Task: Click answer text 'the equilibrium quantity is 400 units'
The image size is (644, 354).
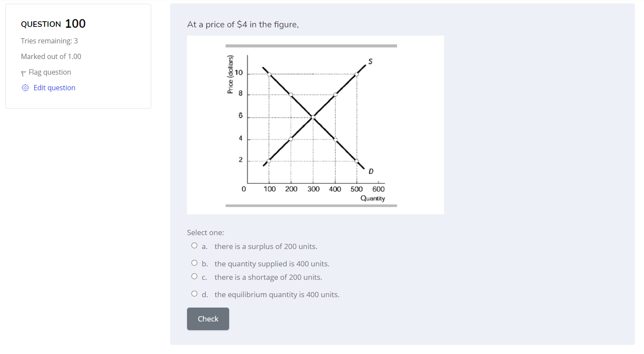Action: pyautogui.click(x=277, y=295)
